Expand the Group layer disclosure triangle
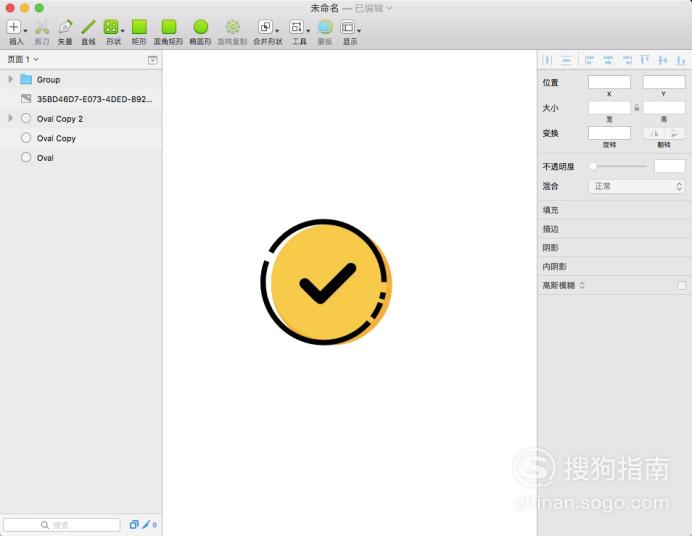Screen dimensions: 692x536 (x=11, y=79)
